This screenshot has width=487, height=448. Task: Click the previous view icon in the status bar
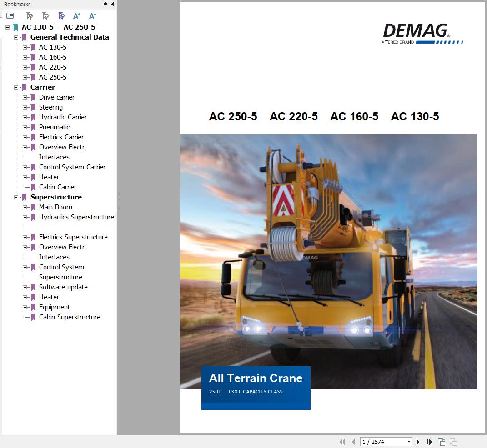tap(441, 442)
